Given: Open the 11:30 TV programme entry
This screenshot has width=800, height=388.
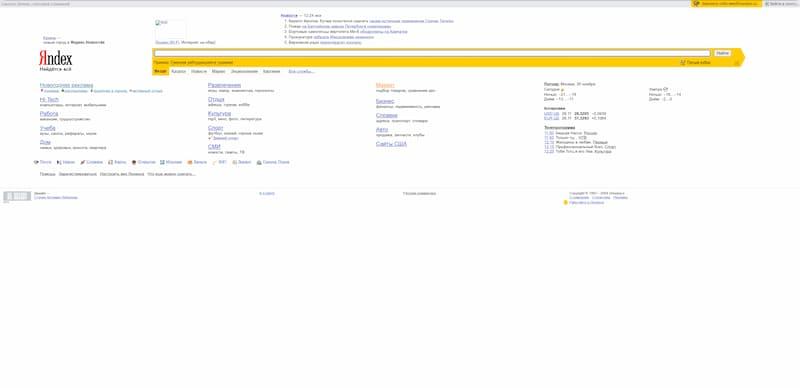Looking at the screenshot, I should coord(549,133).
